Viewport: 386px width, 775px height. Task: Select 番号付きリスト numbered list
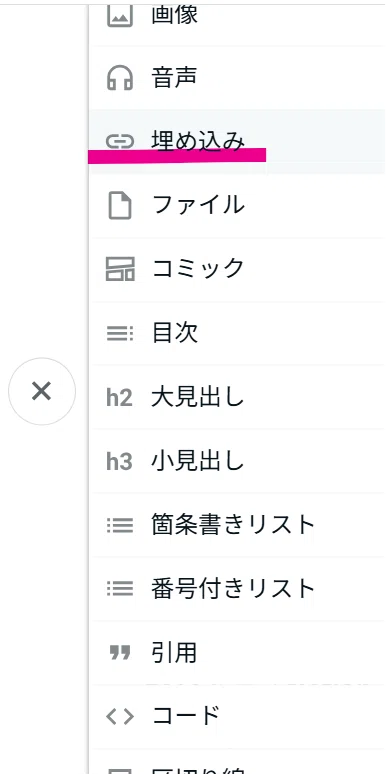[237, 589]
